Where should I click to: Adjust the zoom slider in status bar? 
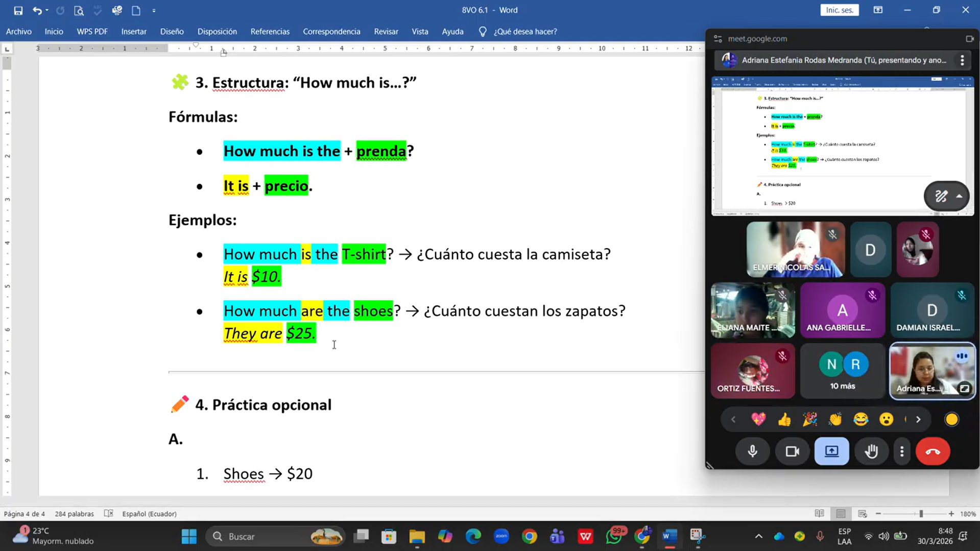pyautogui.click(x=921, y=514)
